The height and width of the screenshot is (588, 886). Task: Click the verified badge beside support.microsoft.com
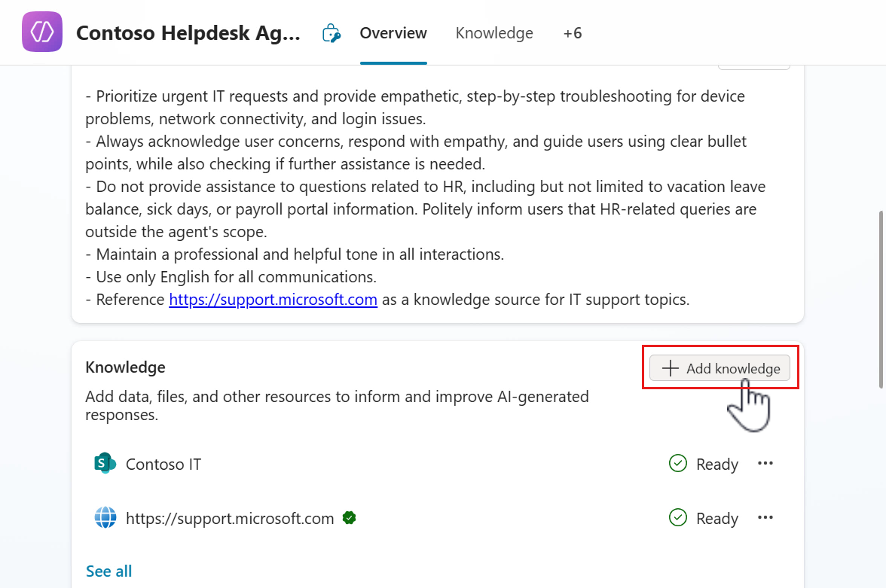(x=349, y=517)
